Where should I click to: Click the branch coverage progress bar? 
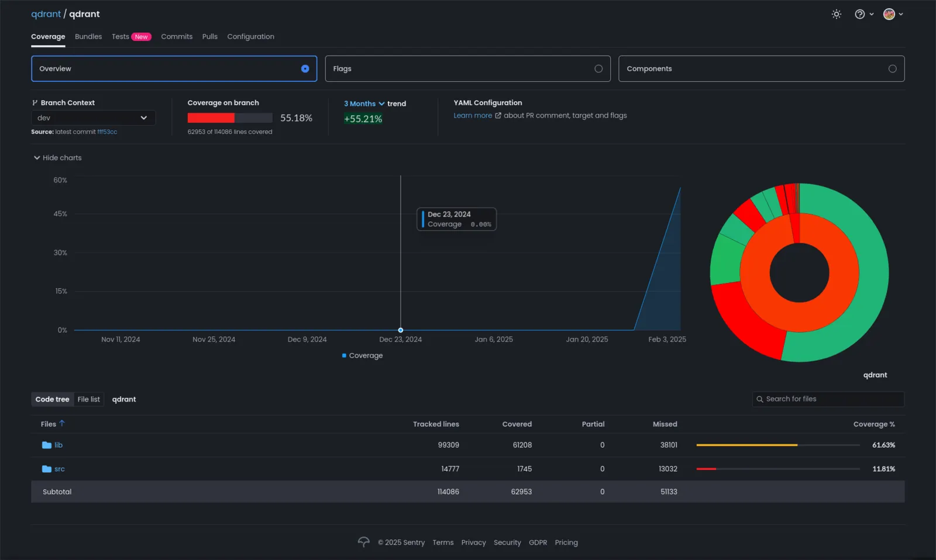point(230,118)
